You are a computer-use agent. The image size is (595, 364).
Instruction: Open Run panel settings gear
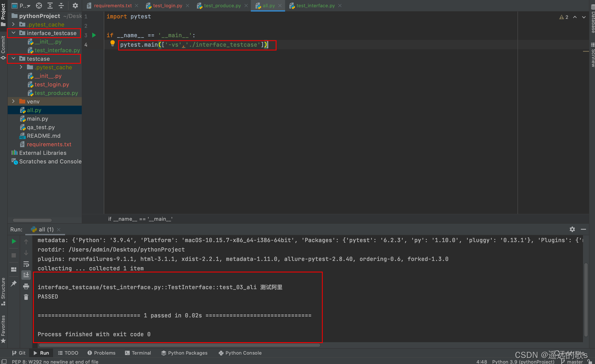pos(572,229)
